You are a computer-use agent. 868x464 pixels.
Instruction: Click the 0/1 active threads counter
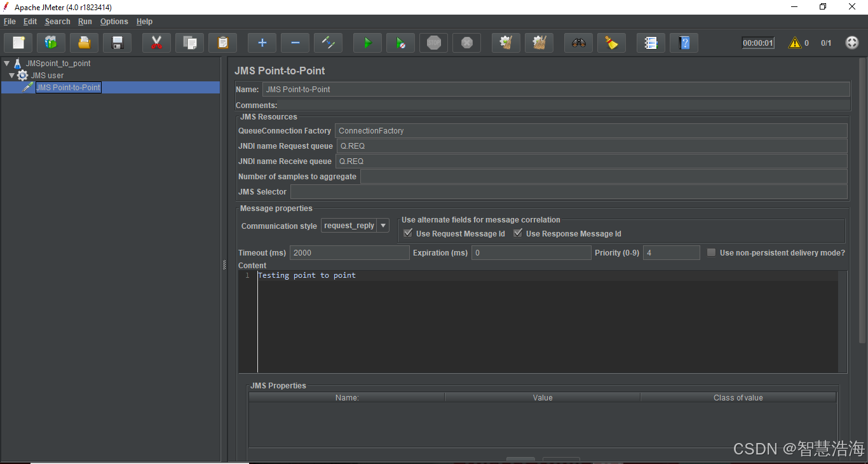tap(826, 43)
